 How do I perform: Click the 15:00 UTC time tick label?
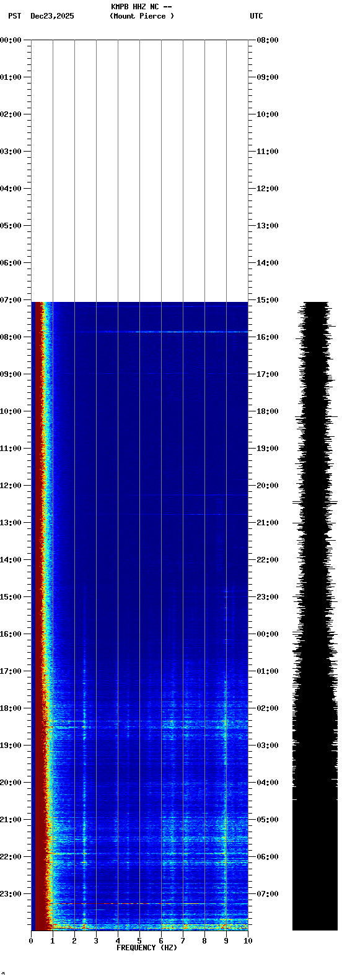(268, 300)
